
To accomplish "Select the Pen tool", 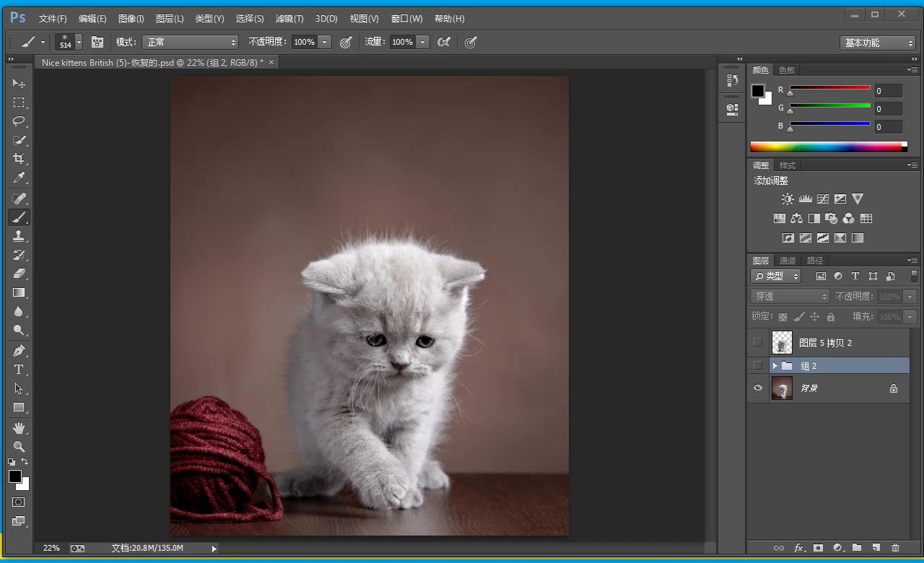I will click(x=19, y=351).
